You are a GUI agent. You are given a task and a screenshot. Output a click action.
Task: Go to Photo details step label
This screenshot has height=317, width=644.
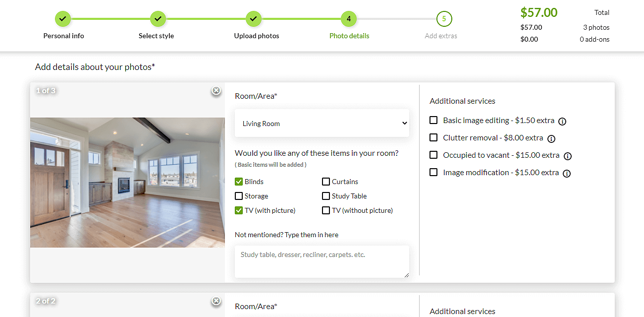pos(349,36)
